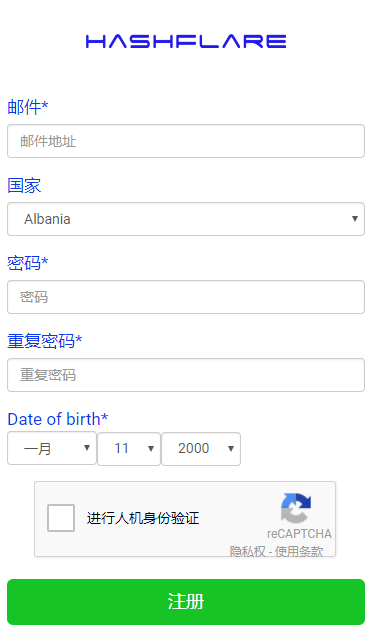Click the 重复密码* label
The image size is (372, 629).
point(45,341)
